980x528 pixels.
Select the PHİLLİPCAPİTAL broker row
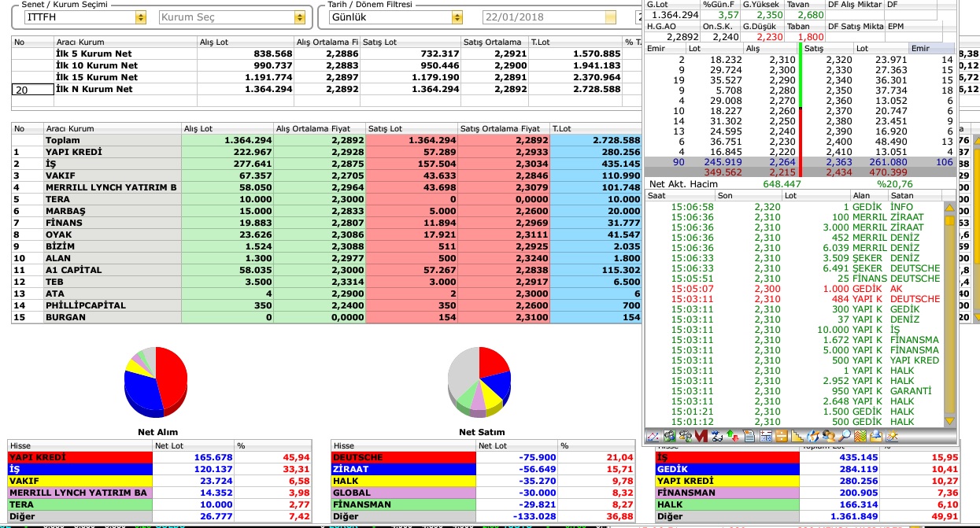point(326,305)
